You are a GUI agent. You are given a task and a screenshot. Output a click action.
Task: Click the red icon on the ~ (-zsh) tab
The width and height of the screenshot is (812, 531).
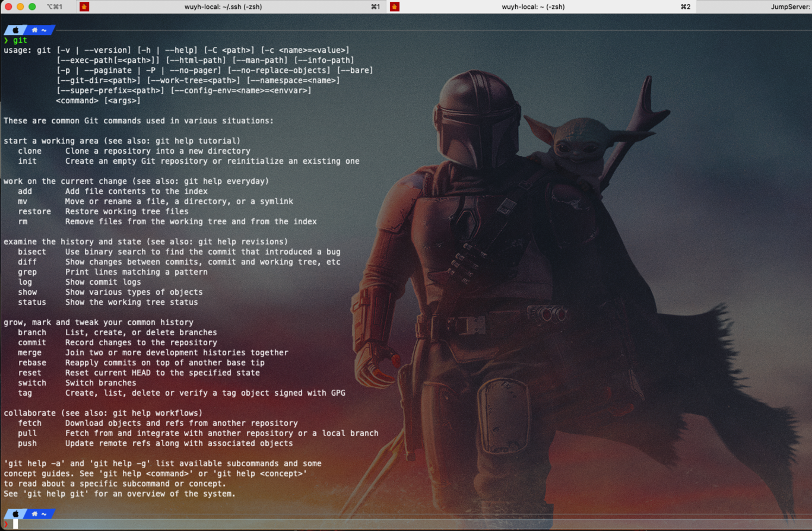pyautogui.click(x=395, y=7)
